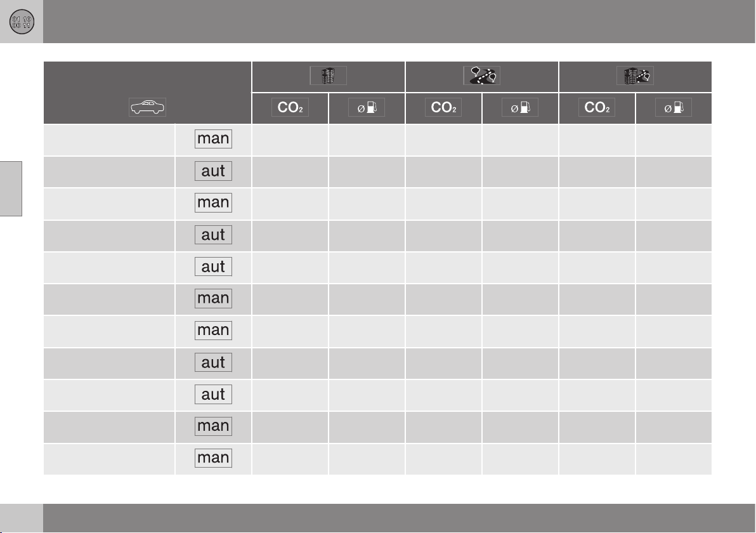The height and width of the screenshot is (533, 756).
Task: Click the CO2 label under urban driving
Action: click(x=290, y=107)
